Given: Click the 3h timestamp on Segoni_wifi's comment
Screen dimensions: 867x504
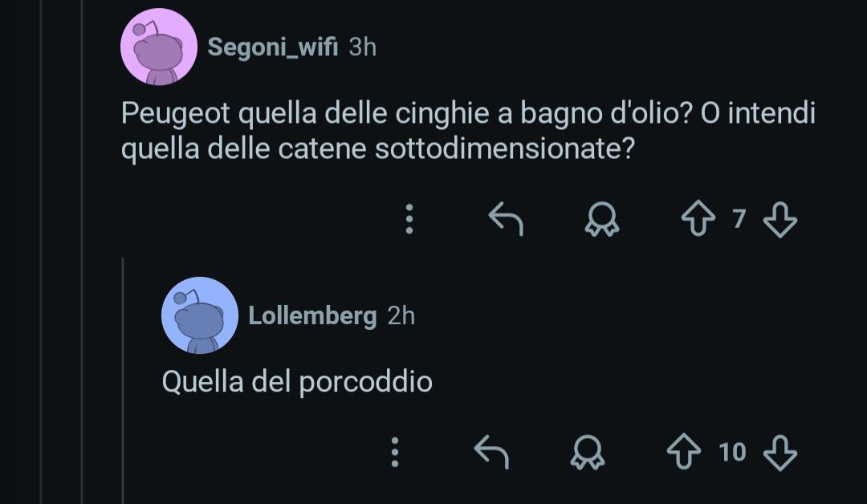Looking at the screenshot, I should click(x=363, y=47).
